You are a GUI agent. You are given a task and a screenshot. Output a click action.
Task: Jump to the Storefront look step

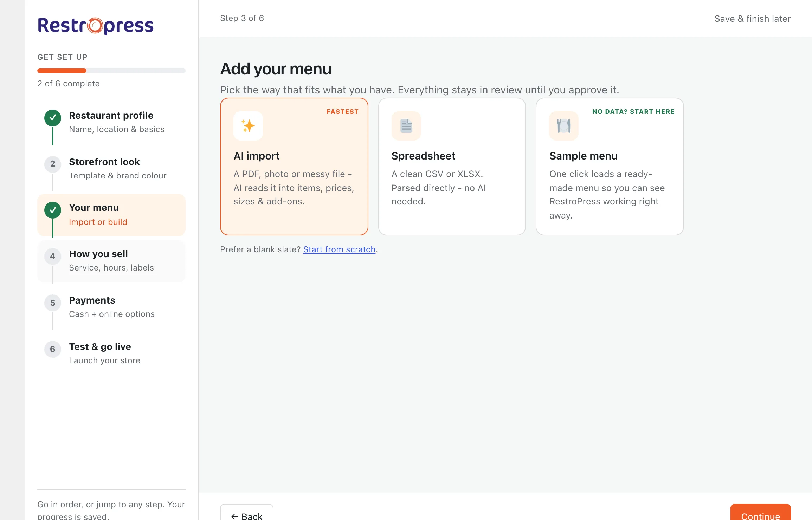pyautogui.click(x=111, y=169)
